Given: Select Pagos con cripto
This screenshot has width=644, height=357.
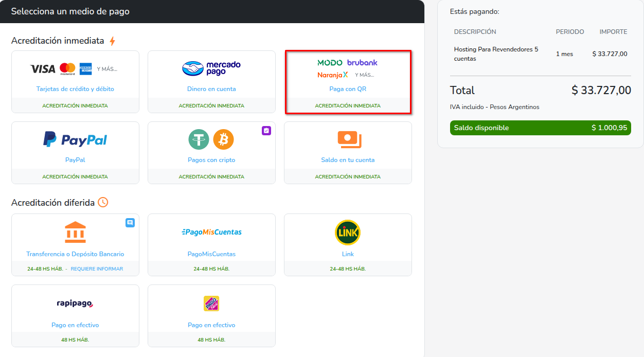Looking at the screenshot, I should (211, 160).
